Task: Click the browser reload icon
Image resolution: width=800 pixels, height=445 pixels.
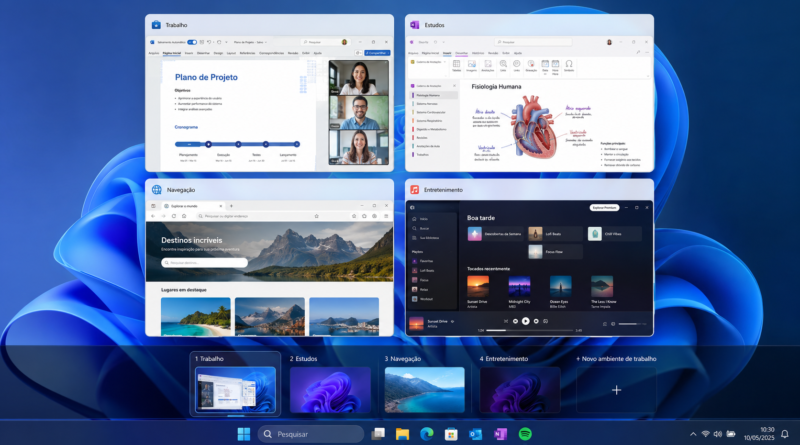Action: point(173,216)
